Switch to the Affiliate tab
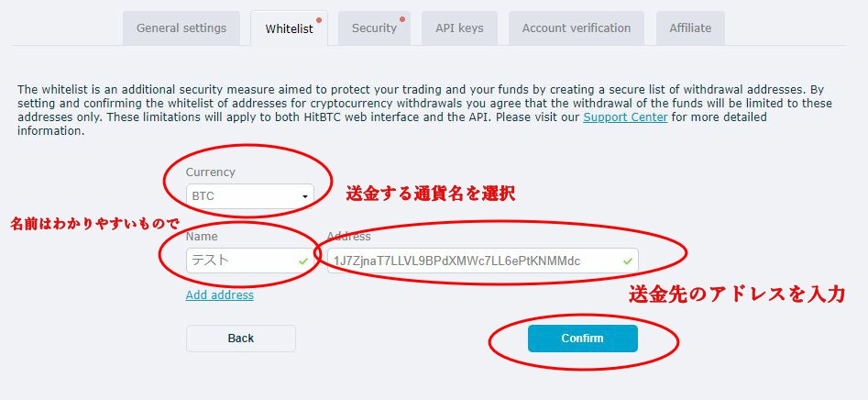Viewport: 868px width, 400px height. coord(690,28)
